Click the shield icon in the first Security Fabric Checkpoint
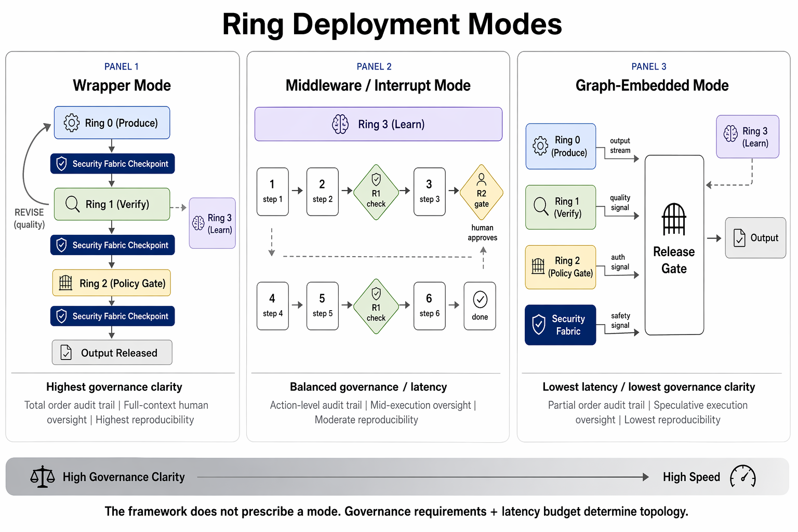The height and width of the screenshot is (532, 798). coord(61,164)
